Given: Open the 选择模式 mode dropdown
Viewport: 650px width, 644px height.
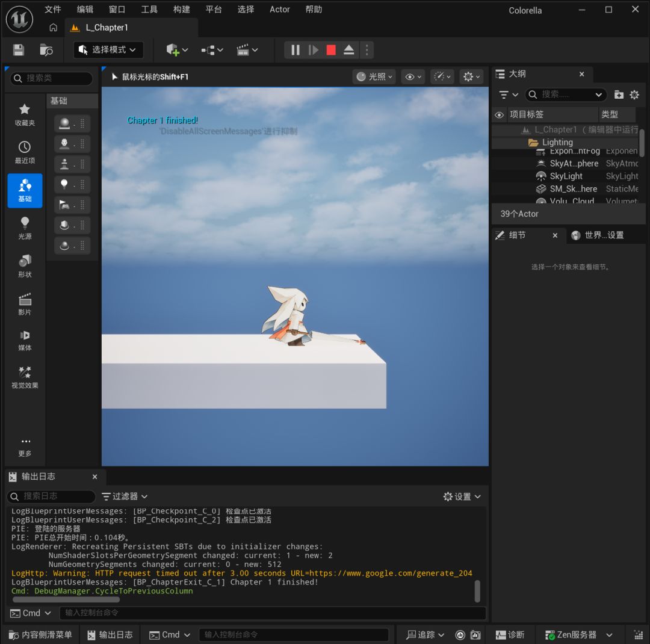Looking at the screenshot, I should pyautogui.click(x=108, y=50).
